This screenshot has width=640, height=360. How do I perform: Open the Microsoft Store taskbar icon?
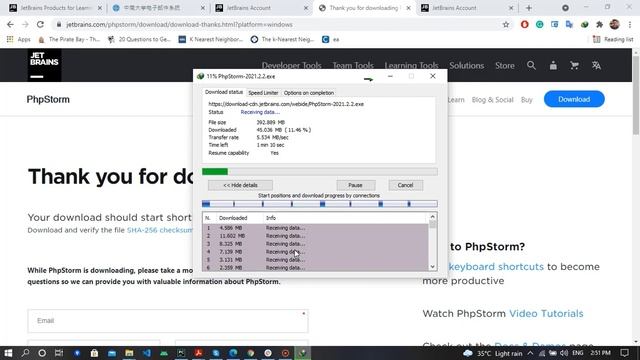coord(94,353)
